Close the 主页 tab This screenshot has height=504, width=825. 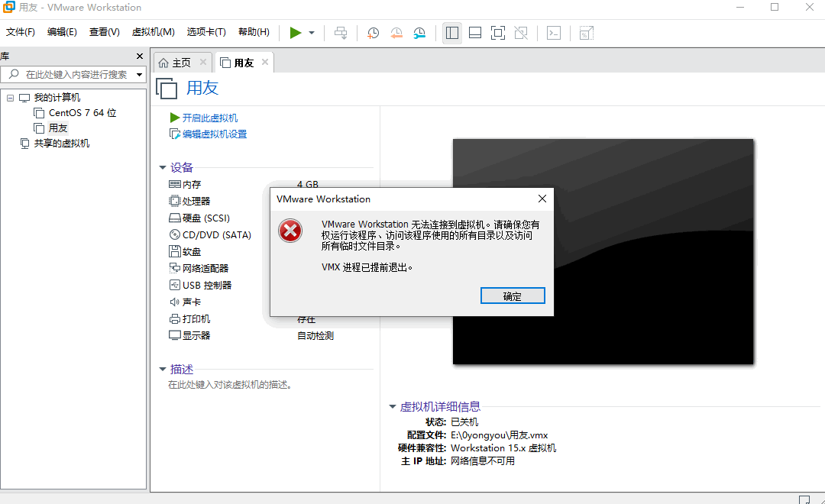203,62
